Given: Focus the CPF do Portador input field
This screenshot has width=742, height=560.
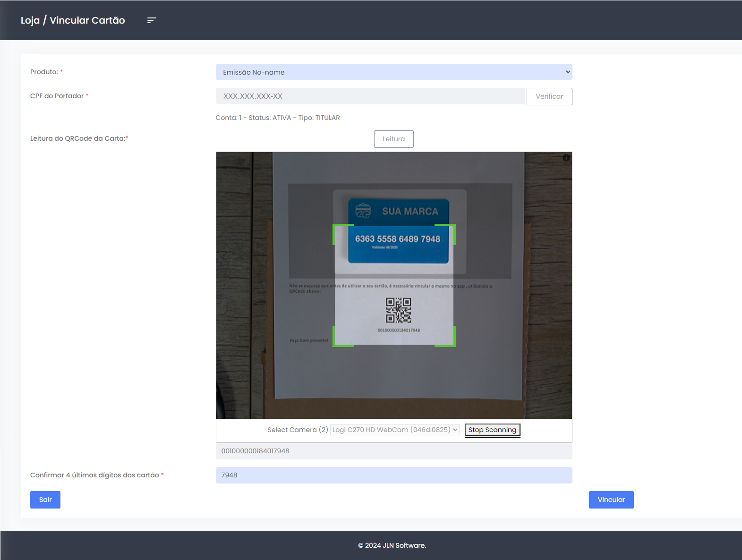Looking at the screenshot, I should click(370, 96).
